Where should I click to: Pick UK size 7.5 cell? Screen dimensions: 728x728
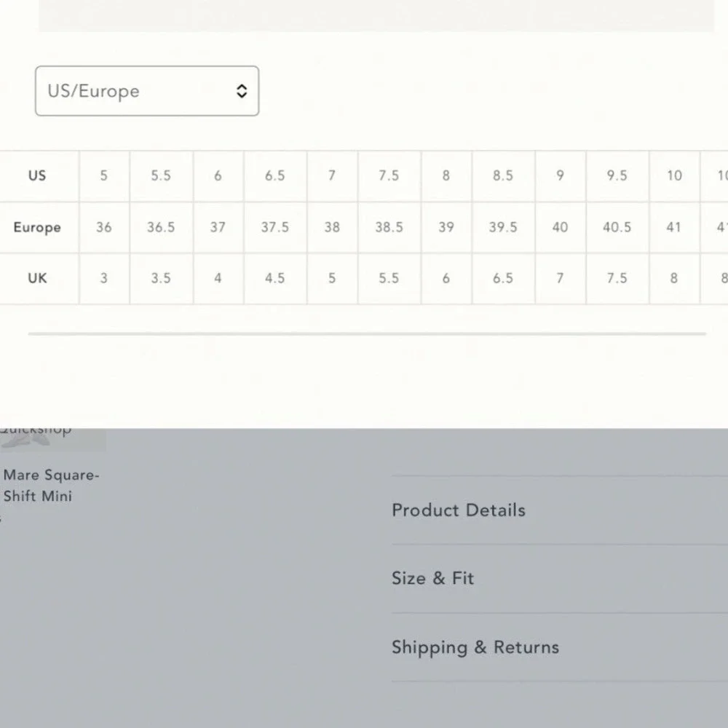617,279
